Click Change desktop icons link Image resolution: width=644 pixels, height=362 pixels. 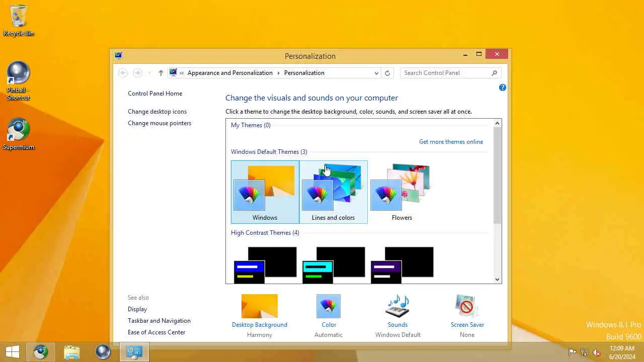(157, 112)
